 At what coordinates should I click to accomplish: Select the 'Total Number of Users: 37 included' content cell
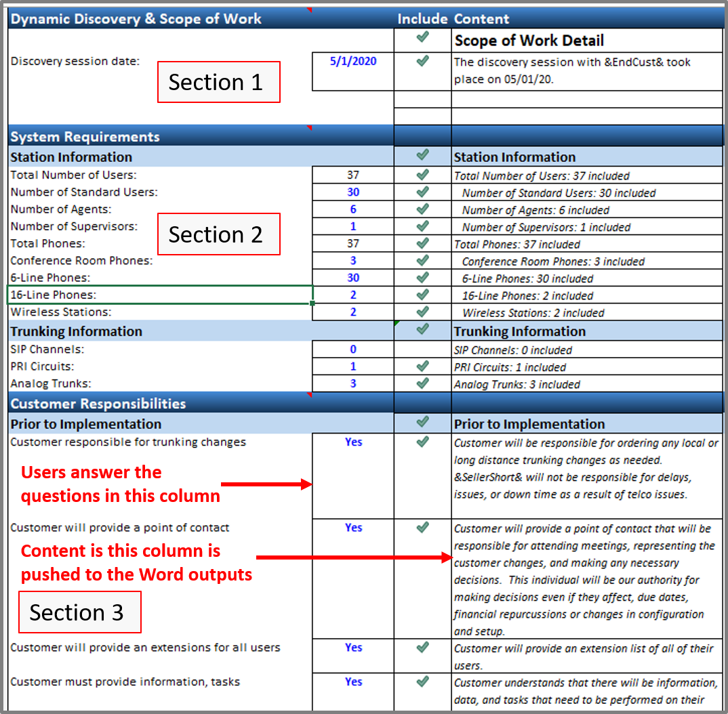pyautogui.click(x=587, y=175)
